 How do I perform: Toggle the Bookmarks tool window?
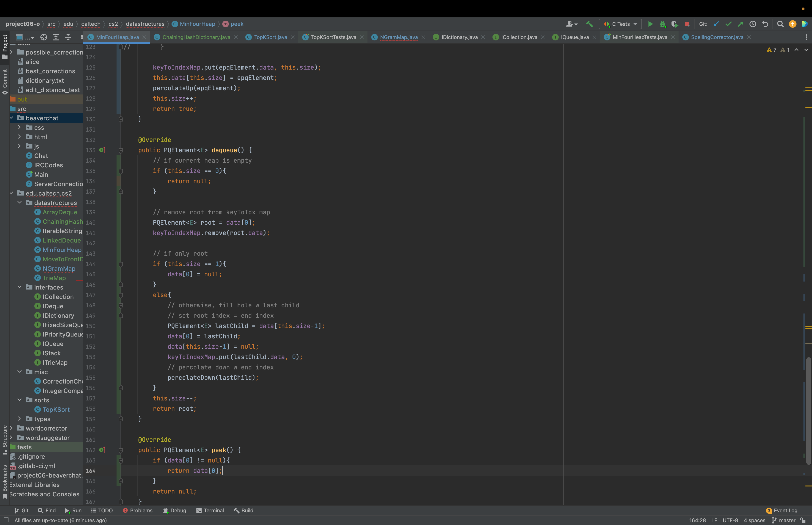[x=5, y=481]
